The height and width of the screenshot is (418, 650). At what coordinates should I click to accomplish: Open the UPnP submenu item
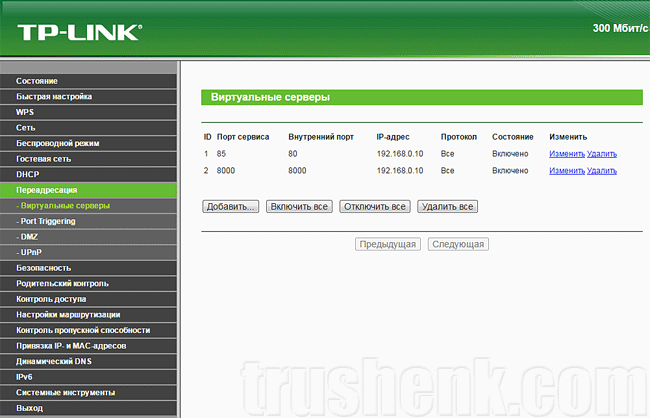pos(88,252)
